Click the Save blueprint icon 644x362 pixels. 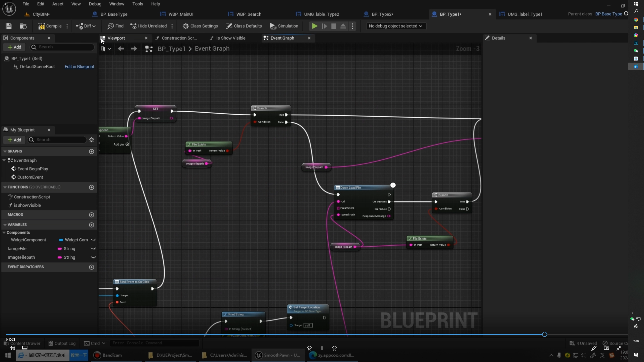(9, 26)
